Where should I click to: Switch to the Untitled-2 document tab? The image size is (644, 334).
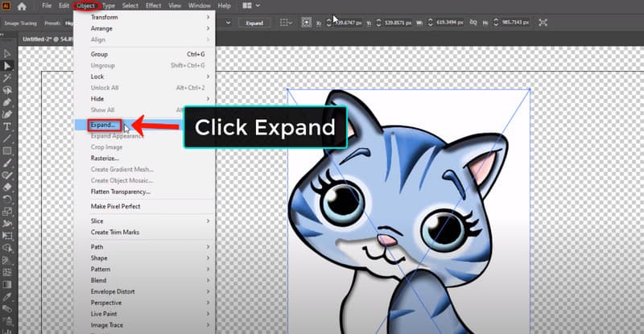coord(47,39)
